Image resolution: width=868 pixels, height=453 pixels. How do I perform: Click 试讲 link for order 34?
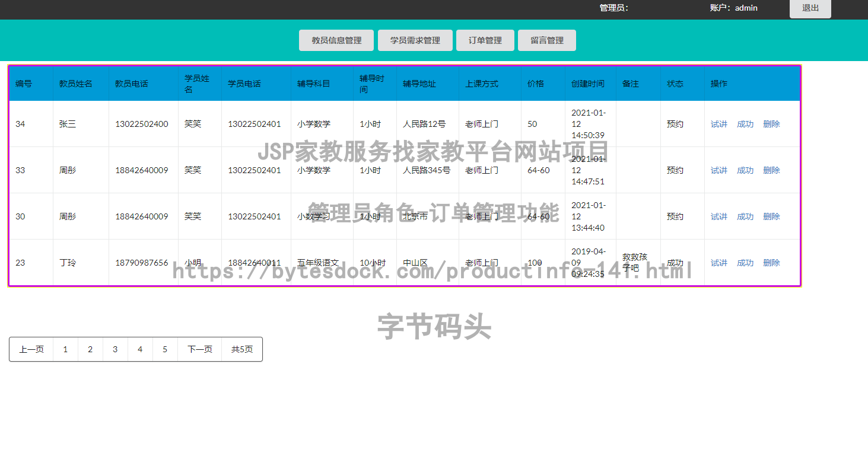[x=718, y=124]
